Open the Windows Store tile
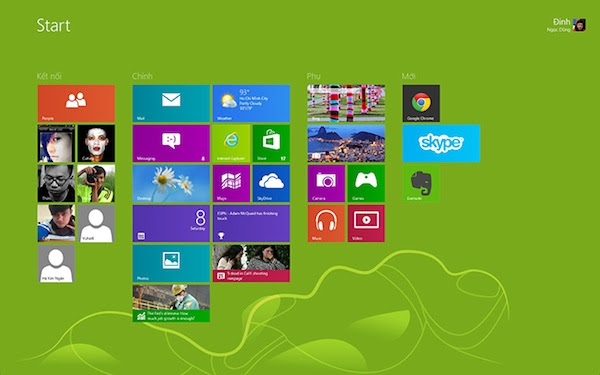The image size is (600, 375). tap(271, 143)
